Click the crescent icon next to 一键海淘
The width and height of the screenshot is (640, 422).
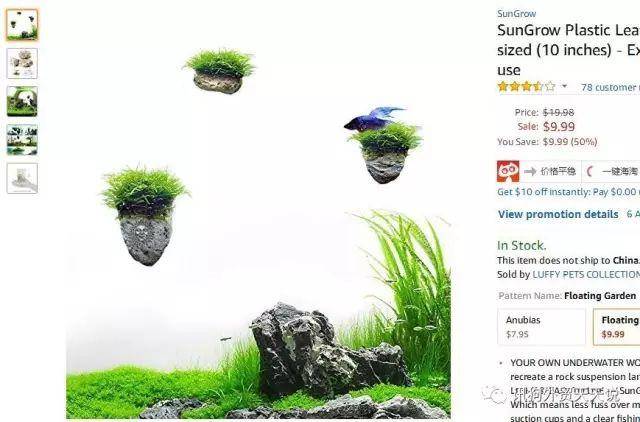click(590, 171)
